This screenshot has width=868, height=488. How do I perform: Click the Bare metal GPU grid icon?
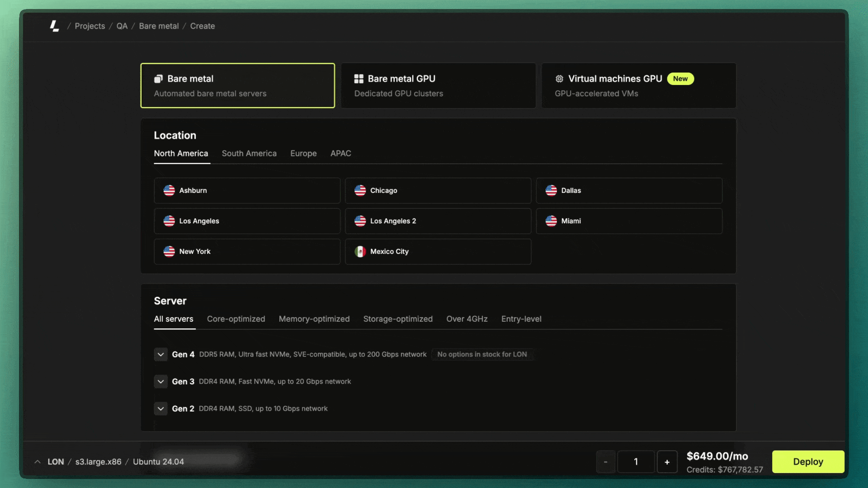tap(359, 78)
